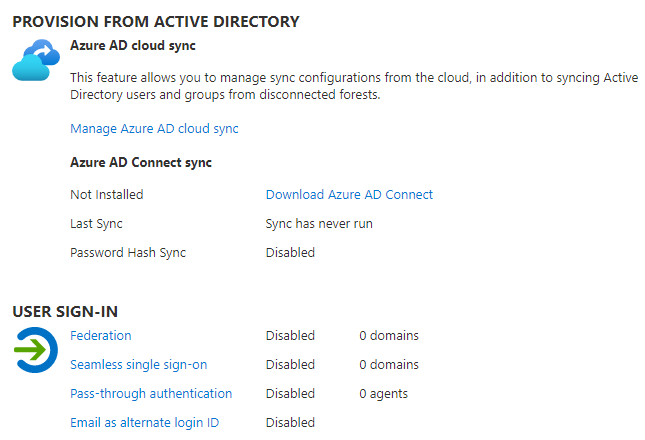Click the cloud sync feature description paragraph
Screen dimensions: 645x440
[x=354, y=86]
